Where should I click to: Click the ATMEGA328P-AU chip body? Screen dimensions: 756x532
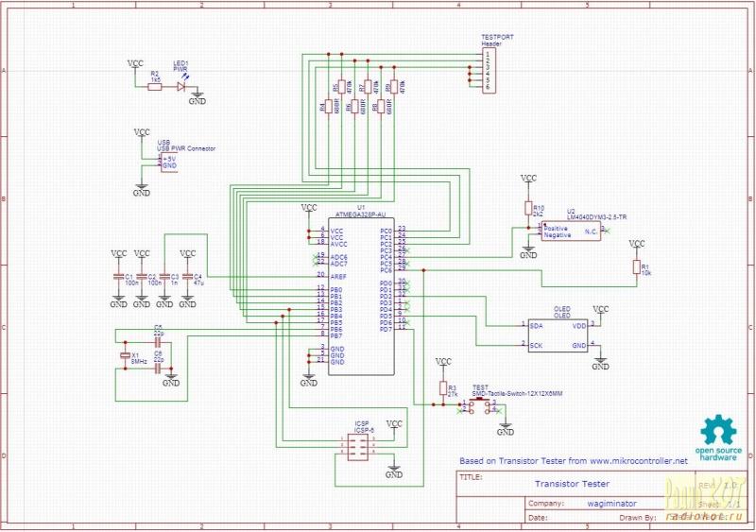pyautogui.click(x=360, y=295)
